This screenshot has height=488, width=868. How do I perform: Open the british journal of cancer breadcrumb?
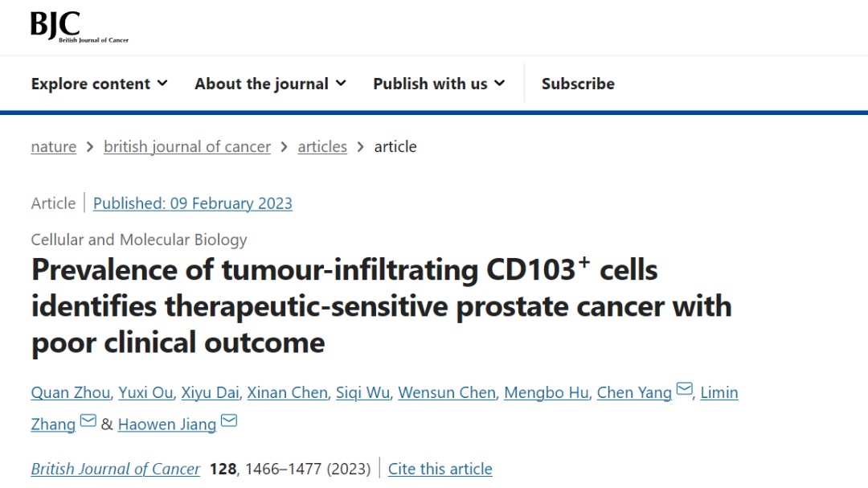187,147
